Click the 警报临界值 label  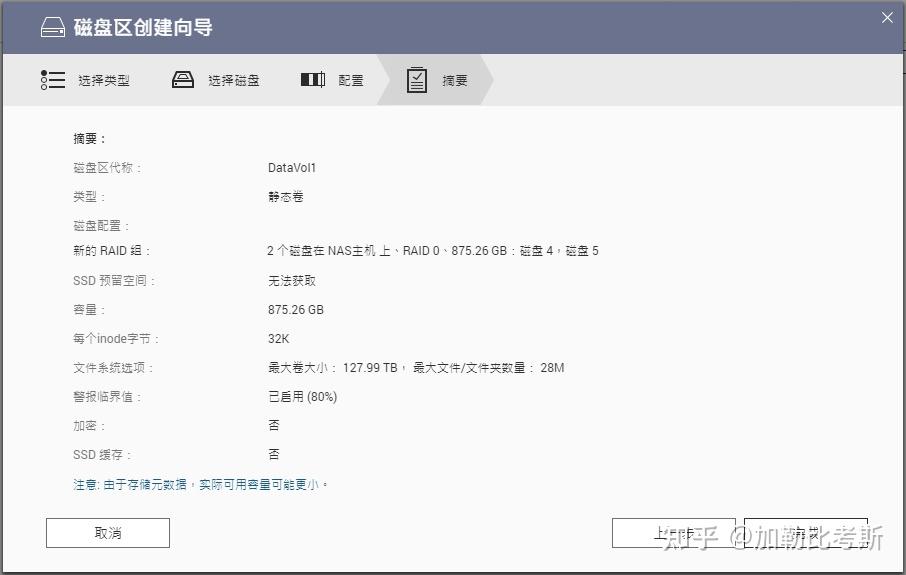coord(107,396)
